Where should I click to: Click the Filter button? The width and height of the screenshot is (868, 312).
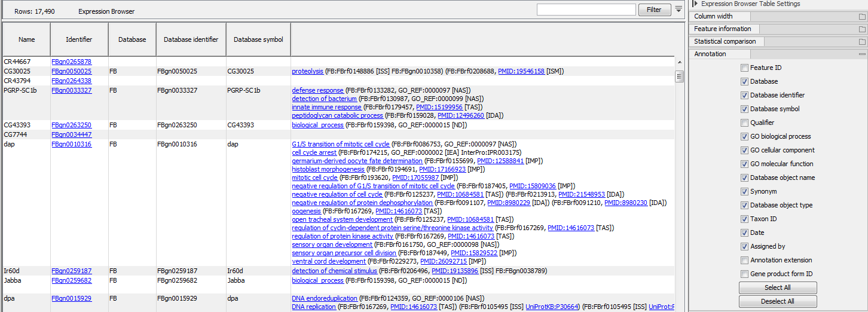tap(654, 10)
